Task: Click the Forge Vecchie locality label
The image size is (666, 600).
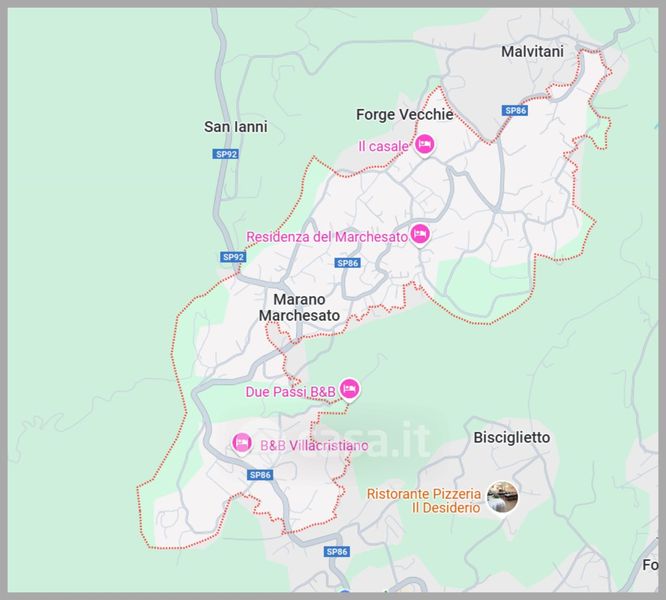Action: [404, 115]
